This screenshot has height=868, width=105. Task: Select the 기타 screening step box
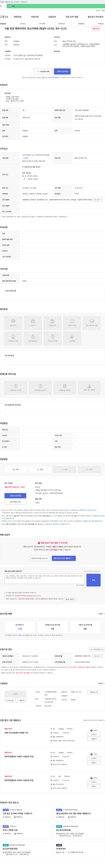(x=89, y=469)
